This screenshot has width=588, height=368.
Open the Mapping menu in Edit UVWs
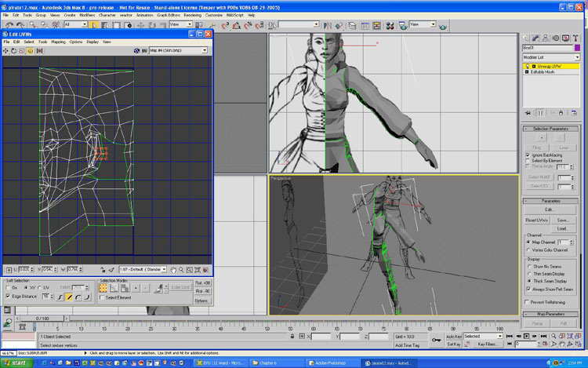[x=58, y=42]
